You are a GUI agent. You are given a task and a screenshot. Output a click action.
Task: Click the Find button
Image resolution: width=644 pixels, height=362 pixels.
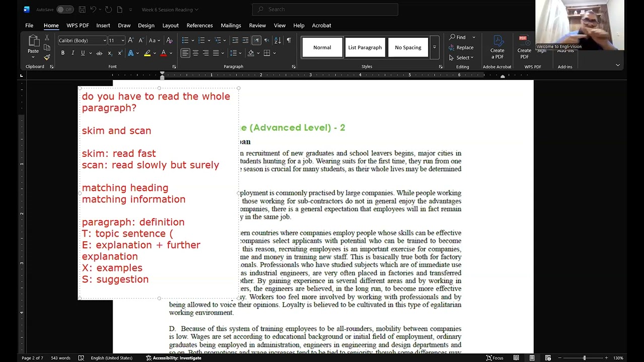click(458, 37)
